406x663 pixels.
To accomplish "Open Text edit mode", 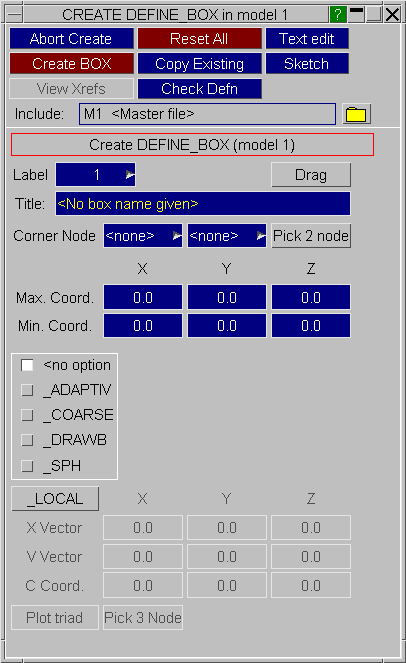I will [x=307, y=39].
